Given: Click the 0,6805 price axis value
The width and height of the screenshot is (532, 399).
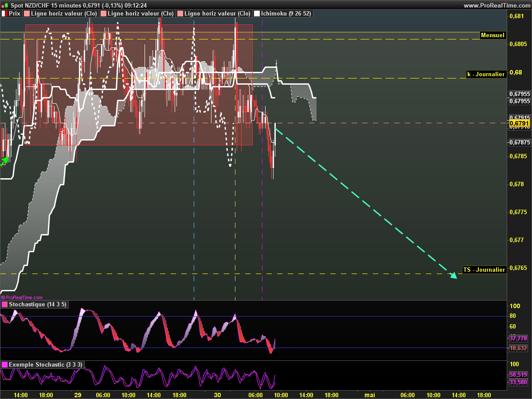Looking at the screenshot, I should (x=518, y=44).
